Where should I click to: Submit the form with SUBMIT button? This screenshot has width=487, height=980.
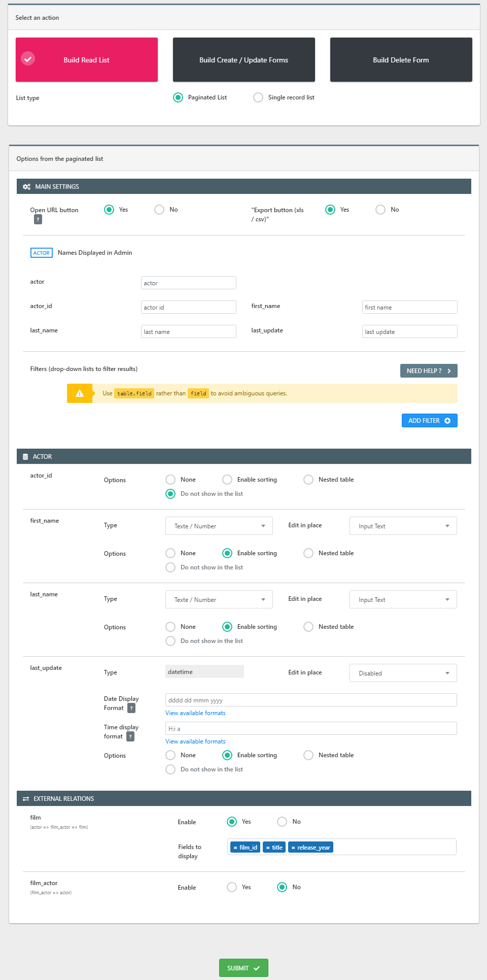tap(243, 968)
